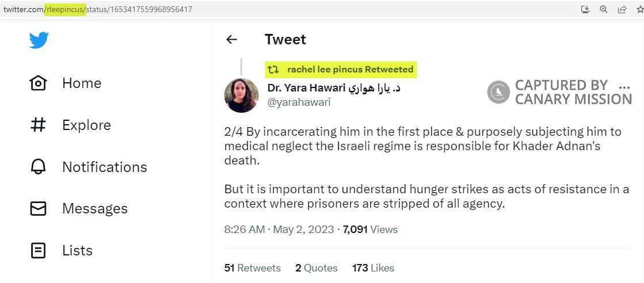This screenshot has height=283, width=644.
Task: Click the Lists icon in the sidebar
Action: point(38,251)
